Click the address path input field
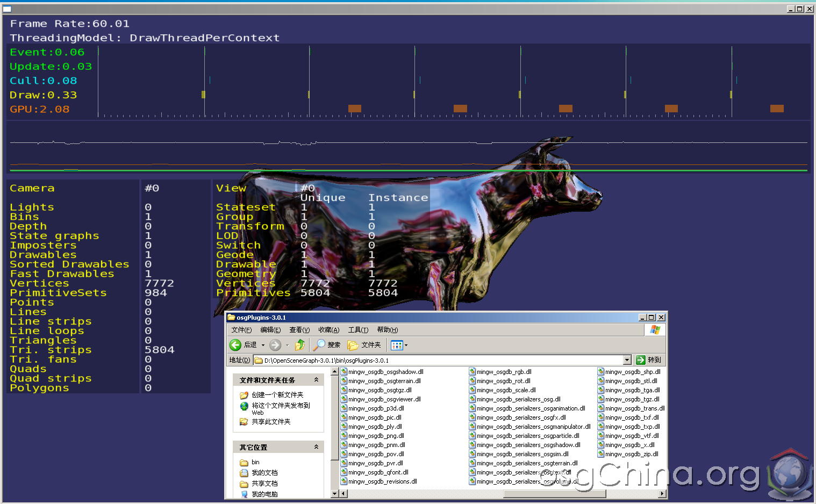816x504 pixels. pos(438,360)
